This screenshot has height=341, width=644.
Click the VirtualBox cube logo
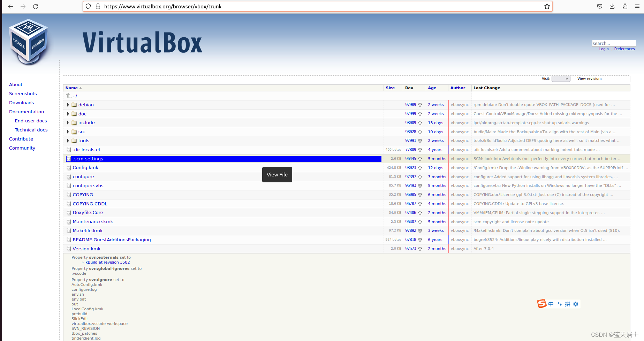(x=29, y=42)
